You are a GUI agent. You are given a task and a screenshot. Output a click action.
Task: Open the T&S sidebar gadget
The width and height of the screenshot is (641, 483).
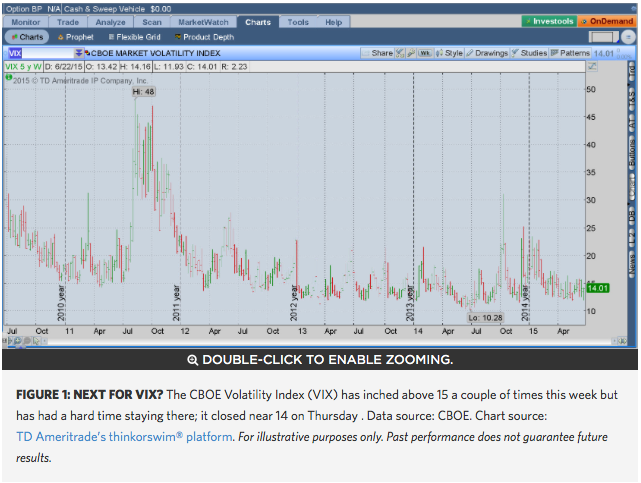pyautogui.click(x=632, y=98)
